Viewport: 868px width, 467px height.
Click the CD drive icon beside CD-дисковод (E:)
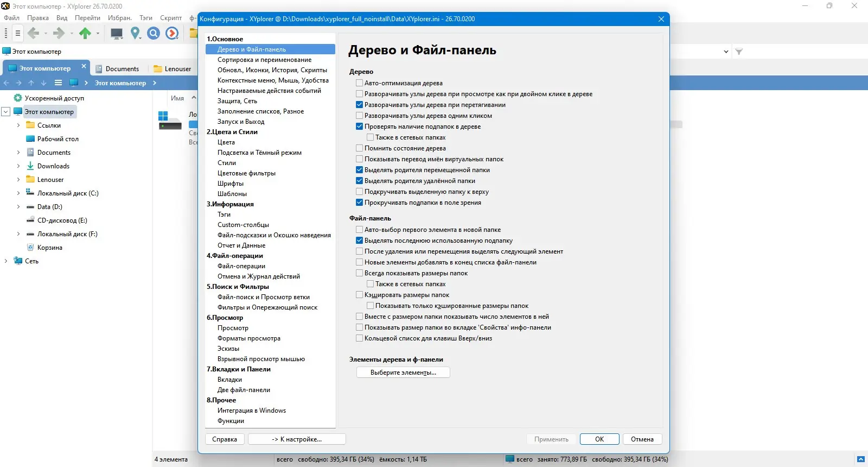[30, 220]
